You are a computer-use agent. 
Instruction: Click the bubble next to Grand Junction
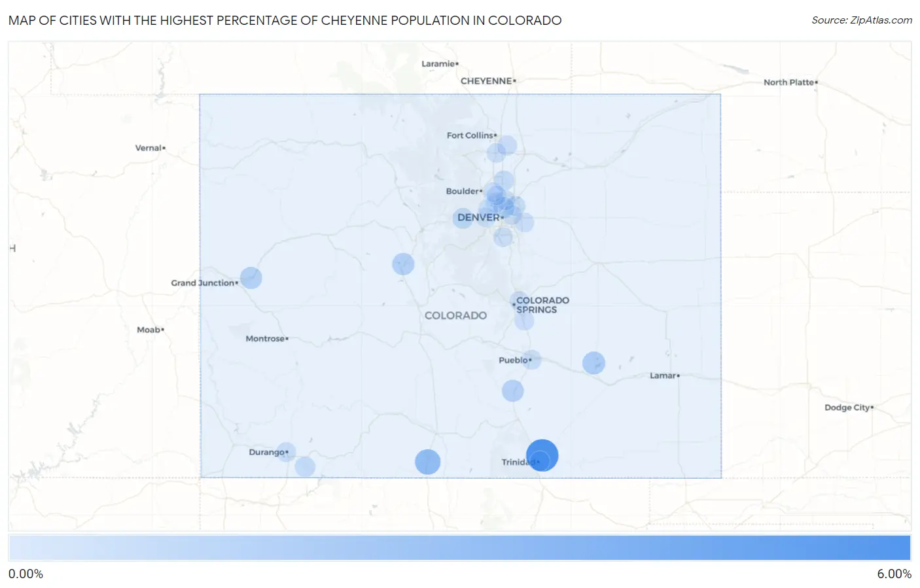point(251,278)
